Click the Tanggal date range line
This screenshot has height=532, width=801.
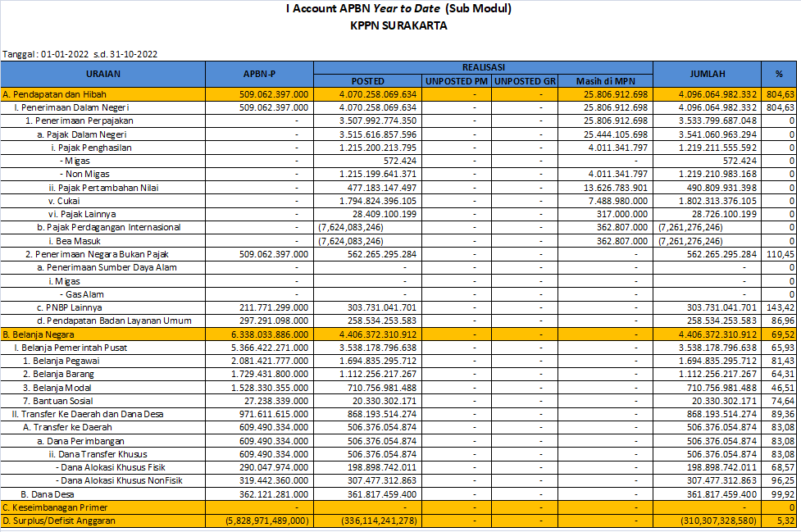click(80, 54)
